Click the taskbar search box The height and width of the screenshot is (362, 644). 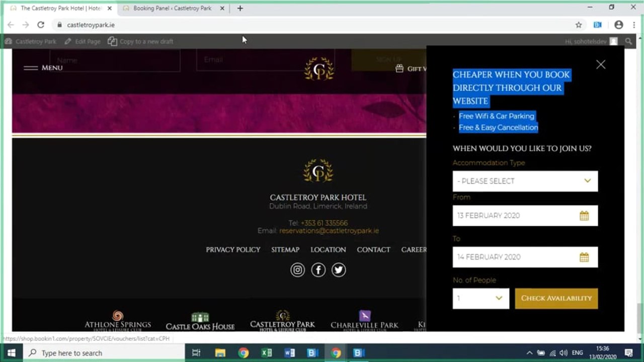tap(104, 352)
